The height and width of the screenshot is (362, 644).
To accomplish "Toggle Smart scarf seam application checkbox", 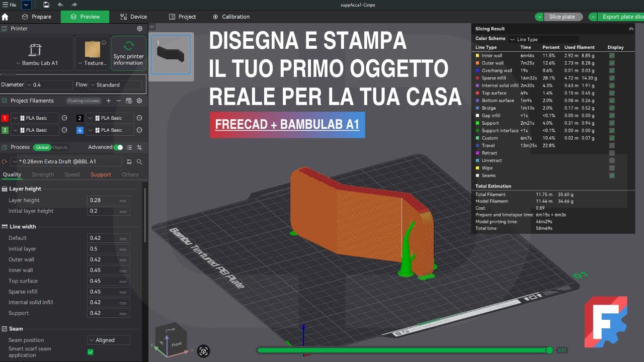I will [x=91, y=352].
